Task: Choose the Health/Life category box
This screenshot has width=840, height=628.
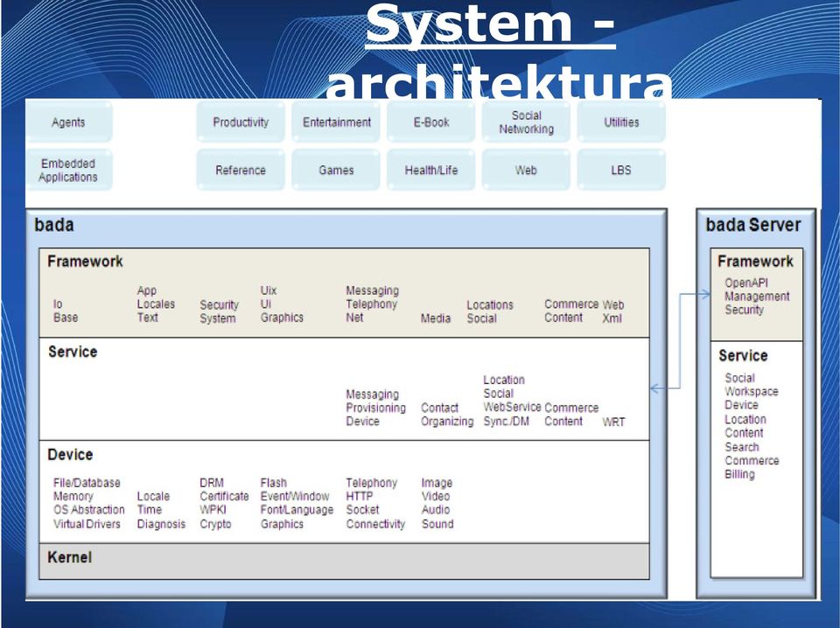Action: pyautogui.click(x=431, y=171)
